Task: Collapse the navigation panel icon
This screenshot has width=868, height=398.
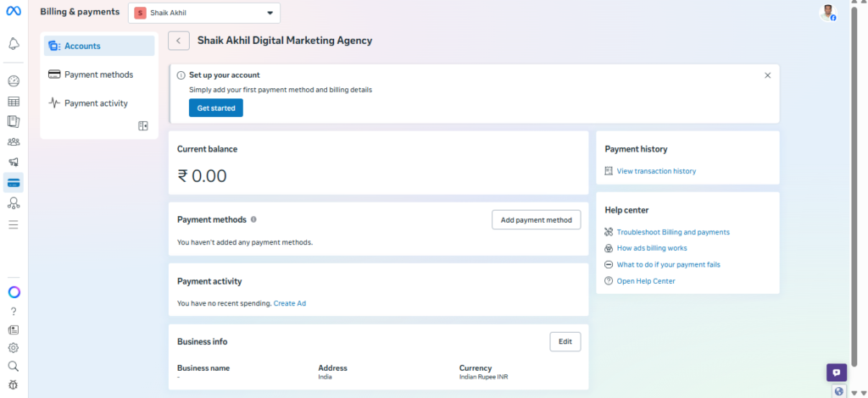Action: [x=143, y=126]
